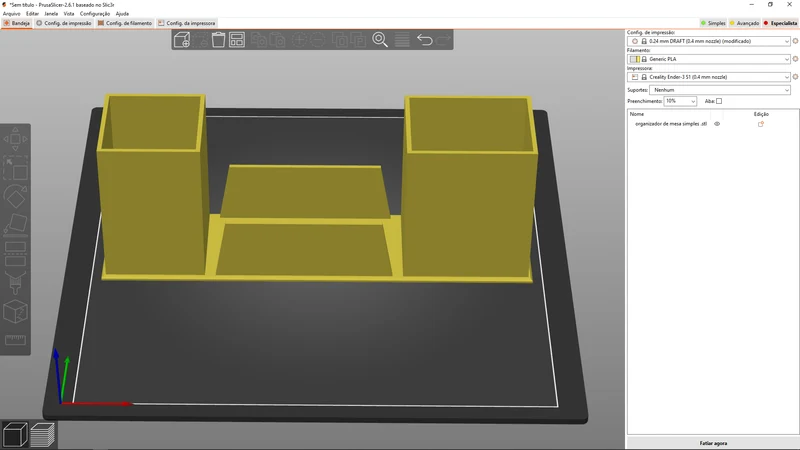Open the Configuração menu

click(95, 14)
